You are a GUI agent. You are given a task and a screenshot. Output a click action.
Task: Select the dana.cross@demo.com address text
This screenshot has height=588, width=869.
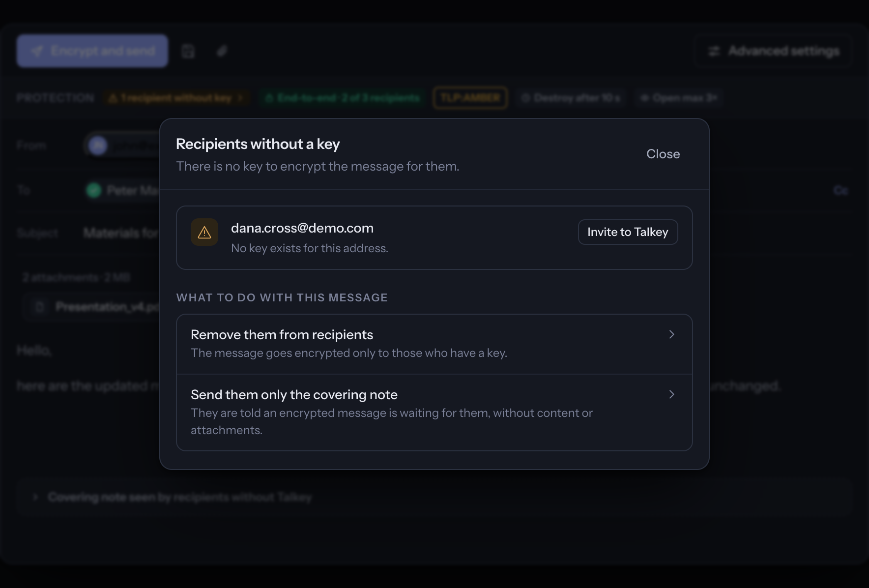(x=302, y=228)
